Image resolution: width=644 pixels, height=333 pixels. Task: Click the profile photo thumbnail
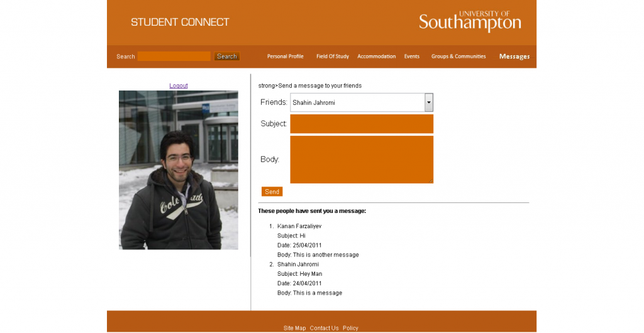tap(179, 170)
